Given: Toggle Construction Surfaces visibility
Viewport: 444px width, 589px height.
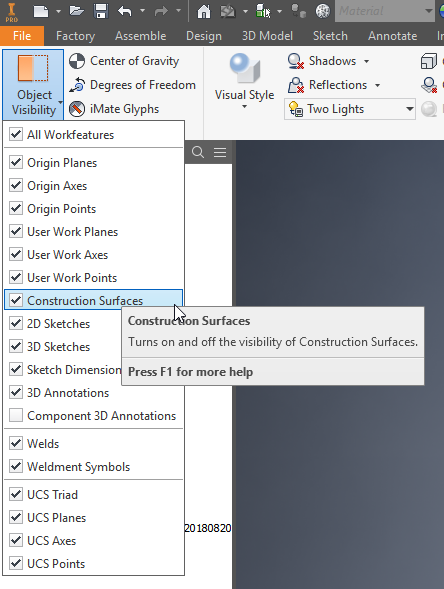Looking at the screenshot, I should coord(16,300).
